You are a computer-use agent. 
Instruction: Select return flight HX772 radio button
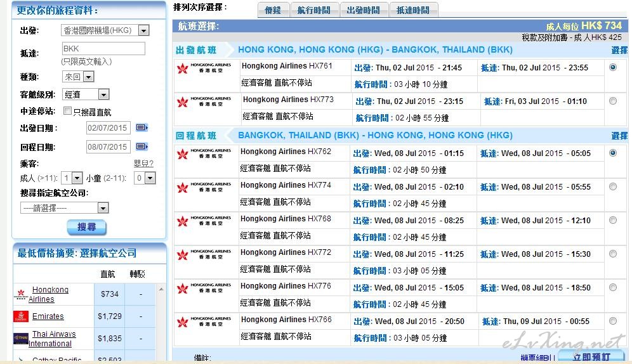(x=613, y=254)
